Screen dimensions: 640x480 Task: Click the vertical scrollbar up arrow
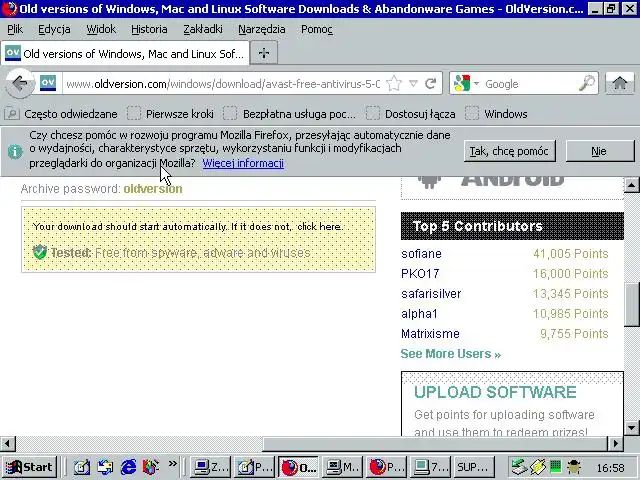(632, 185)
